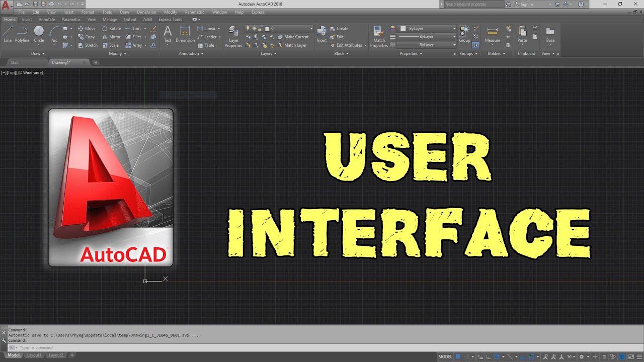Expand the Modify panel
This screenshot has width=644, height=362.
click(x=117, y=53)
